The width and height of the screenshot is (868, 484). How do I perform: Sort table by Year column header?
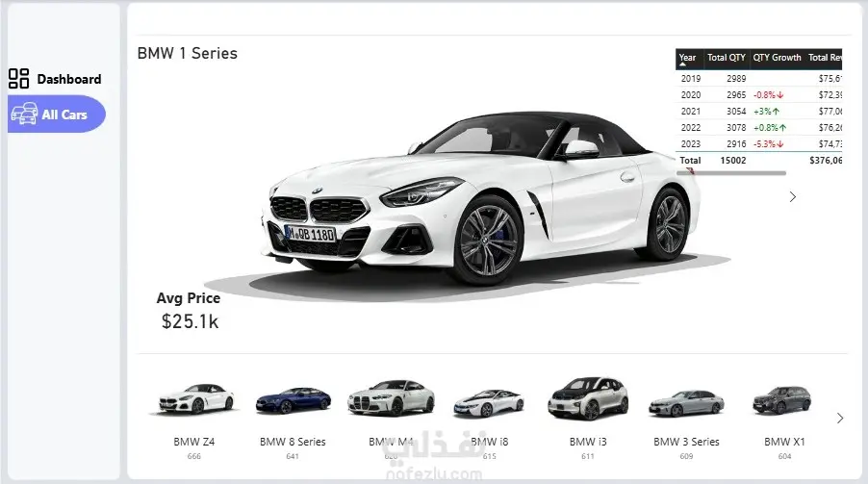point(687,58)
